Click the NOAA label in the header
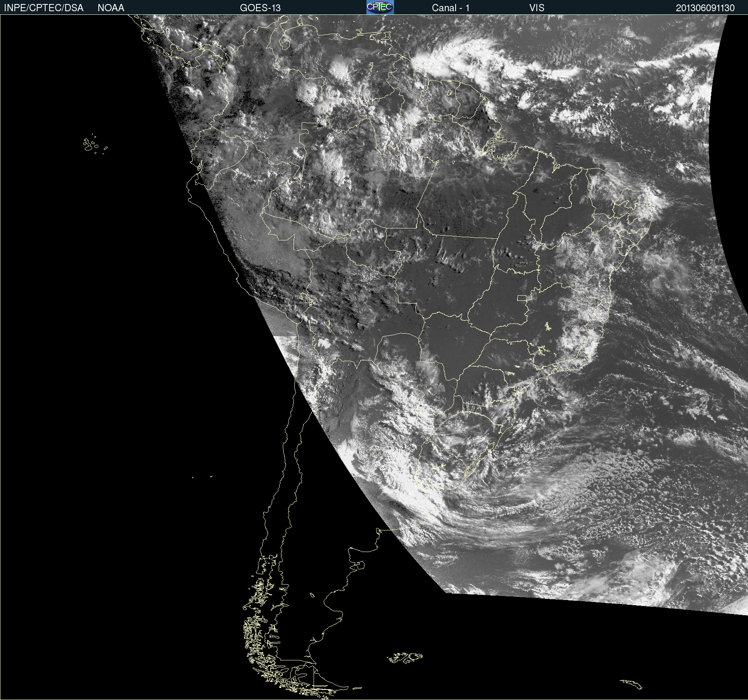The height and width of the screenshot is (700, 748). [x=111, y=8]
